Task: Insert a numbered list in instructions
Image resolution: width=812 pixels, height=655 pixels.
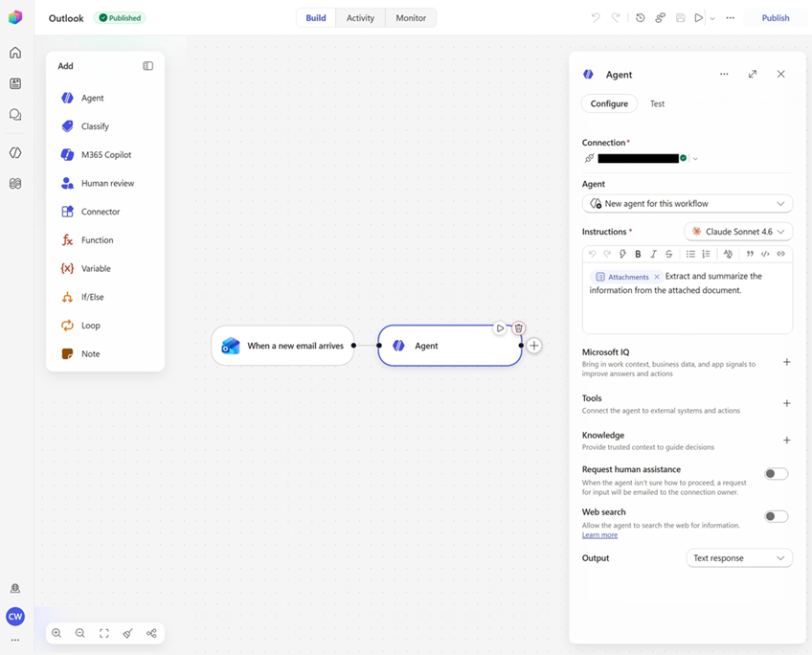Action: pyautogui.click(x=706, y=254)
